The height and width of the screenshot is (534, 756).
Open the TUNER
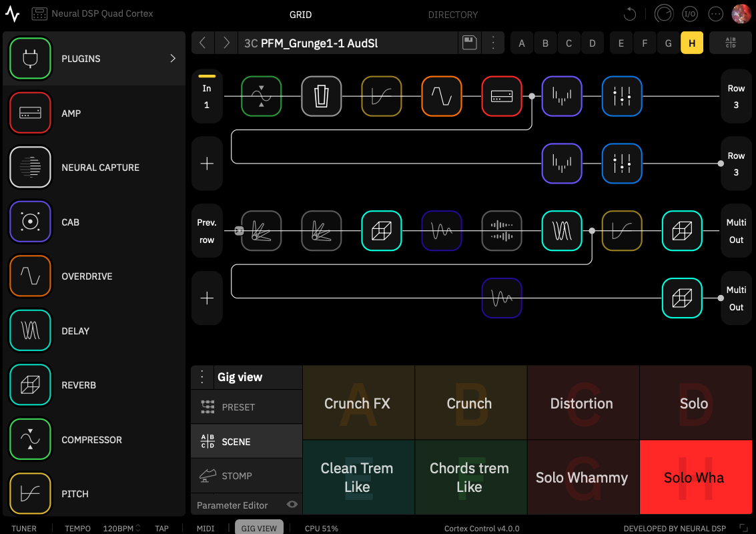[x=24, y=528]
